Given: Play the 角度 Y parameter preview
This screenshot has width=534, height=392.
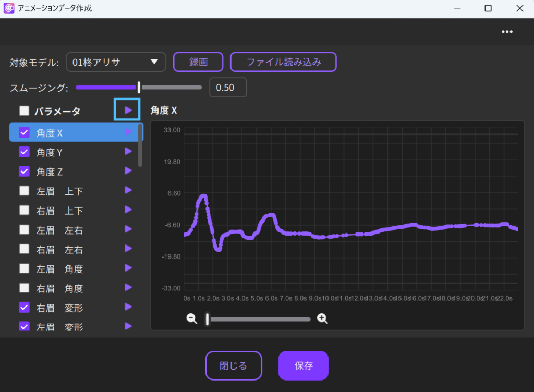Looking at the screenshot, I should [128, 152].
